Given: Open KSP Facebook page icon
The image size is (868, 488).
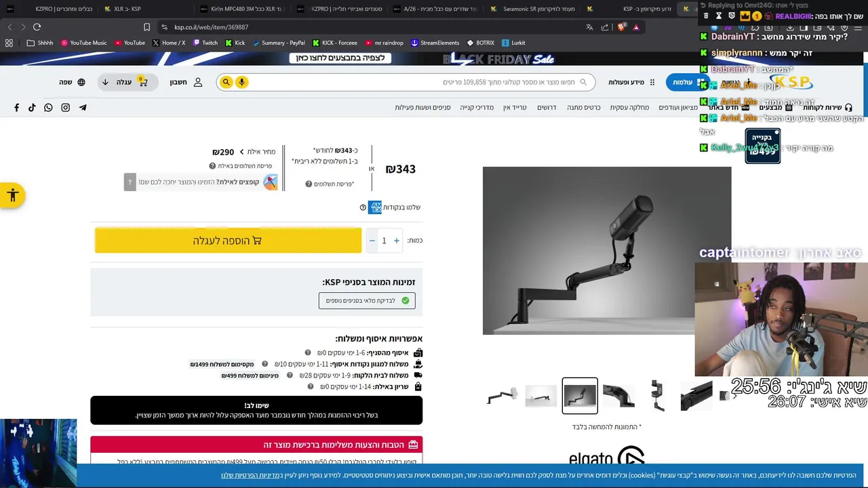Looking at the screenshot, I should click(17, 108).
